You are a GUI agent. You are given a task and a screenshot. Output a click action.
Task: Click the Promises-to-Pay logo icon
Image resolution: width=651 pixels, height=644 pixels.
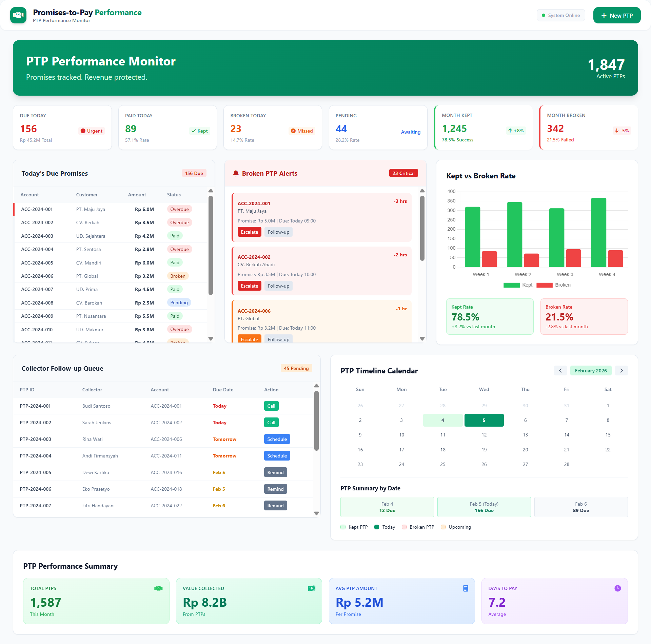[18, 15]
